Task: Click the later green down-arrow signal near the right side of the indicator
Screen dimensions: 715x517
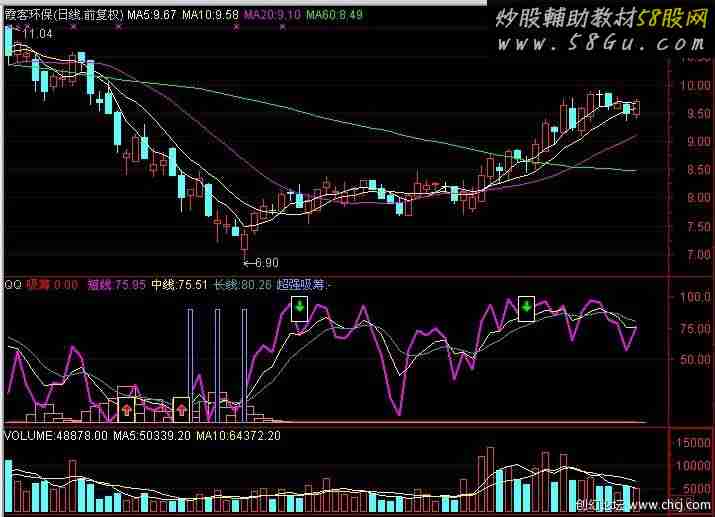Action: point(526,309)
